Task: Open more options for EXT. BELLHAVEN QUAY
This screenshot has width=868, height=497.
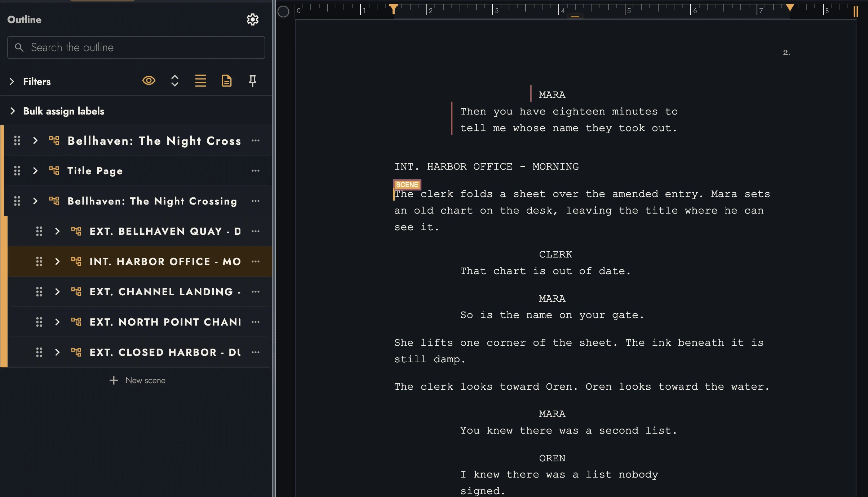Action: [x=256, y=231]
